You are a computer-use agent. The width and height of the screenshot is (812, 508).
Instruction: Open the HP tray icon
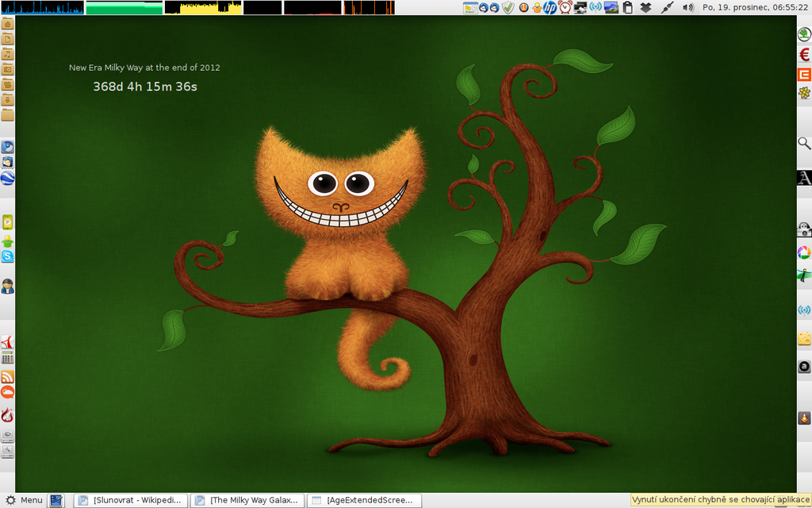point(550,7)
